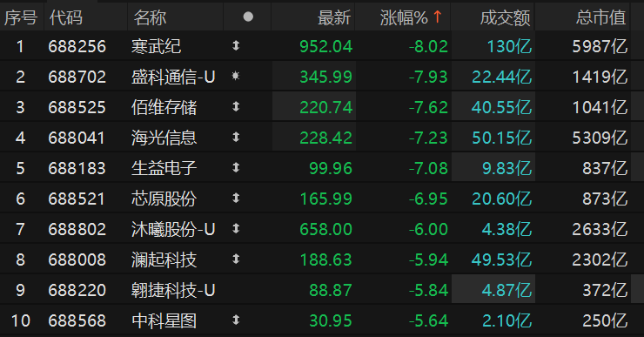Click the marker icon in 中科星图 row
Image resolution: width=644 pixels, height=337 pixels.
point(236,320)
